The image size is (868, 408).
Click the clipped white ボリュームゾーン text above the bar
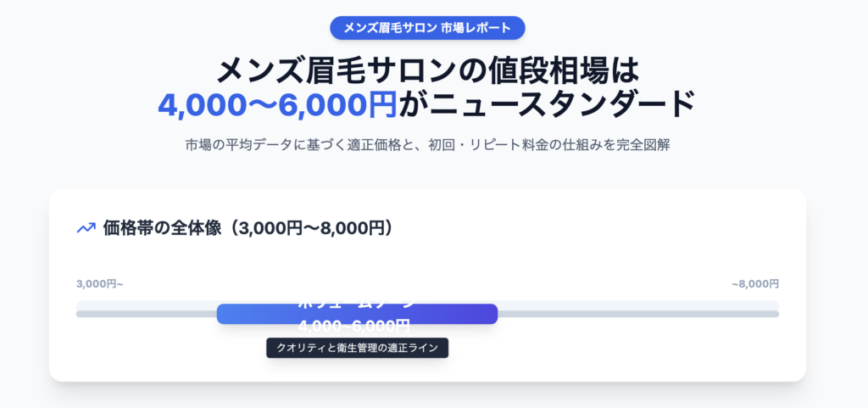[x=357, y=302]
